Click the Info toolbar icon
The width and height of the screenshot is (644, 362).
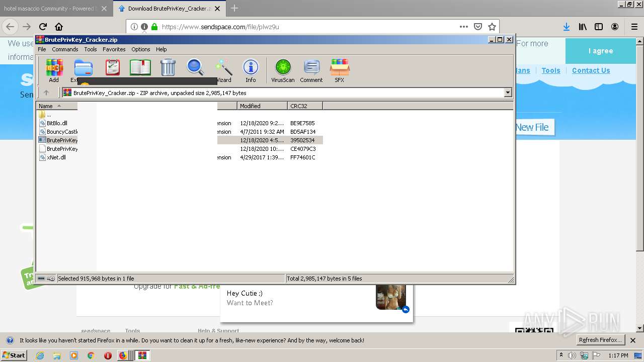pos(251,71)
